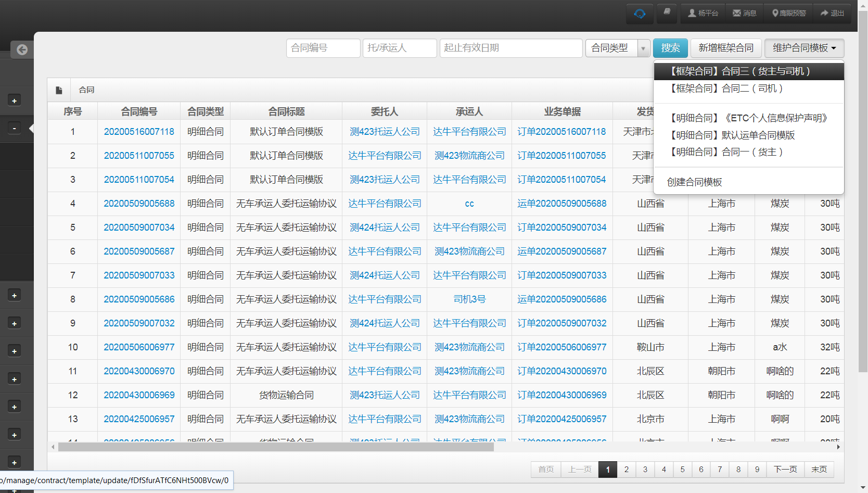
Task: Click the table's horizontal scrollbar thumb
Action: (276, 447)
